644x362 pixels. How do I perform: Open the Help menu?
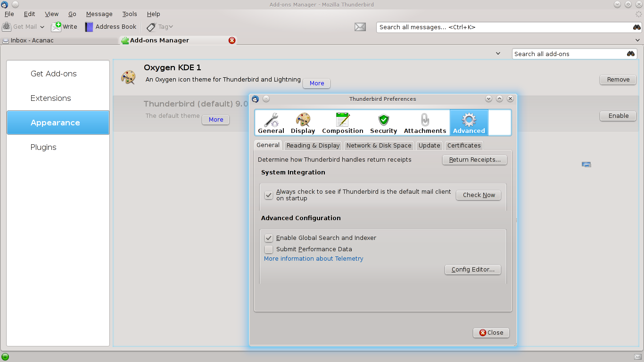(x=154, y=14)
